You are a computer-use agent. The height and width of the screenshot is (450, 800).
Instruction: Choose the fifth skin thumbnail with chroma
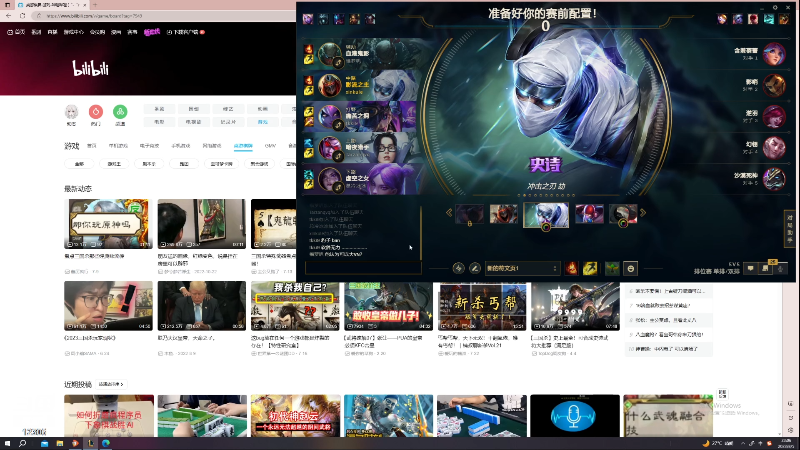[x=623, y=214]
